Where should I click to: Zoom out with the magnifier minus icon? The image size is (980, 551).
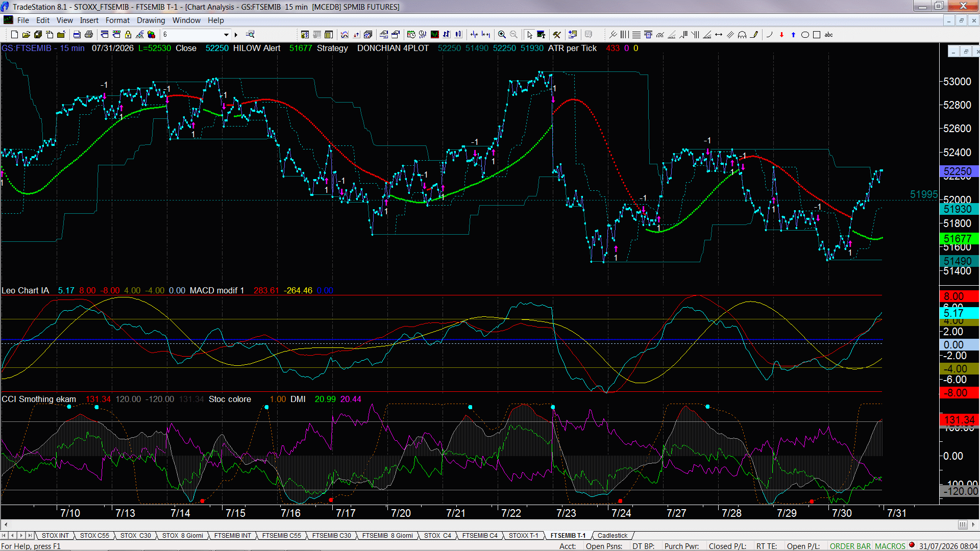[514, 35]
